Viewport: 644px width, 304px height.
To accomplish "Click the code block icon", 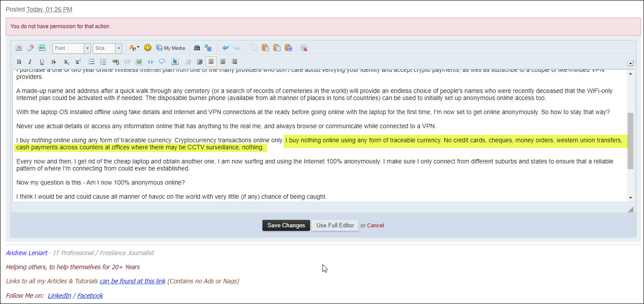I will point(150,62).
